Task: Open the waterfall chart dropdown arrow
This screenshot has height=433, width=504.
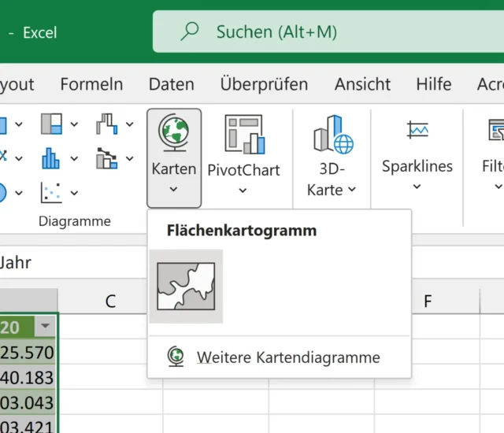Action: (x=128, y=124)
